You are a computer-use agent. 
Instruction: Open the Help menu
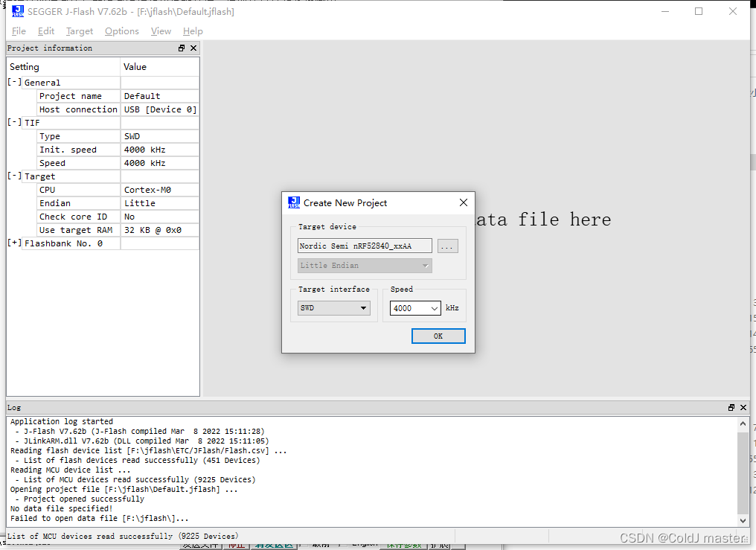pyautogui.click(x=193, y=31)
